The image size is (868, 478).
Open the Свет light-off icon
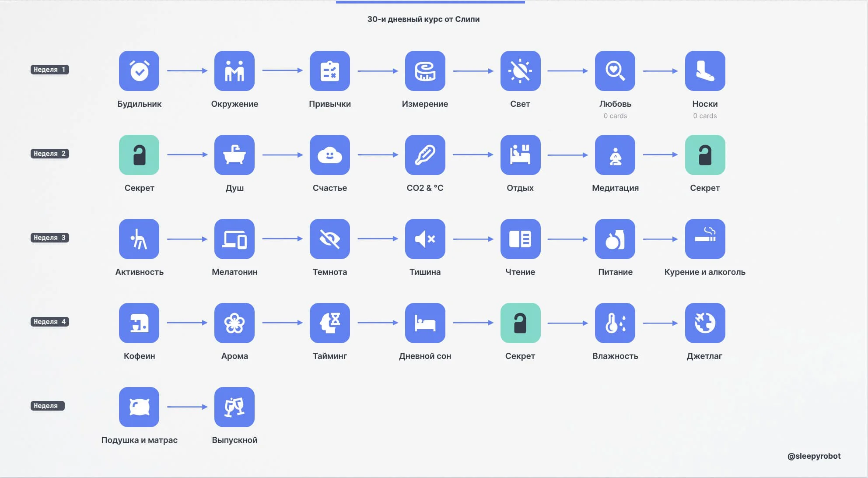point(520,71)
